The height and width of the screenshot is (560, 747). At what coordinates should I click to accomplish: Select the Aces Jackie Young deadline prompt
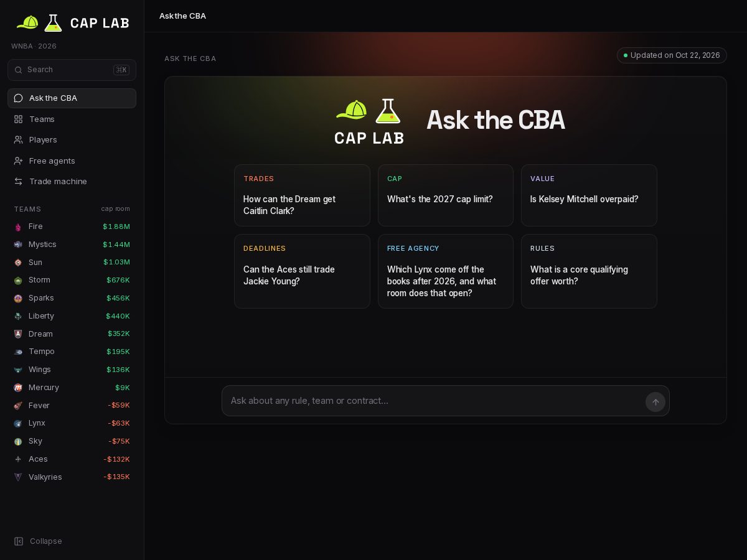tap(302, 271)
